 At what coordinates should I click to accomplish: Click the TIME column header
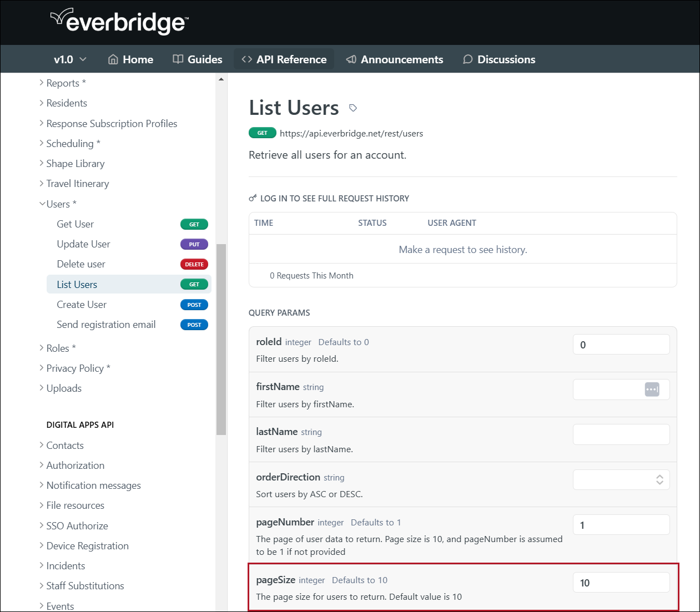(264, 222)
